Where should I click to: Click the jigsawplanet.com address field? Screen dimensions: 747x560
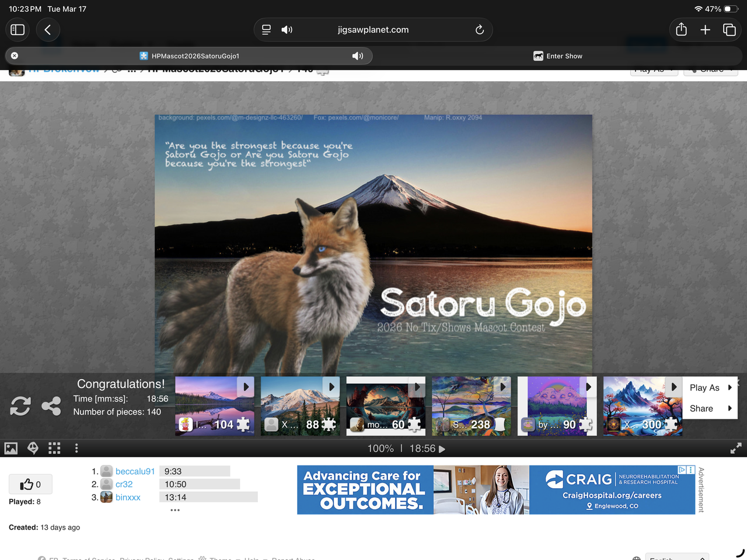point(373,30)
